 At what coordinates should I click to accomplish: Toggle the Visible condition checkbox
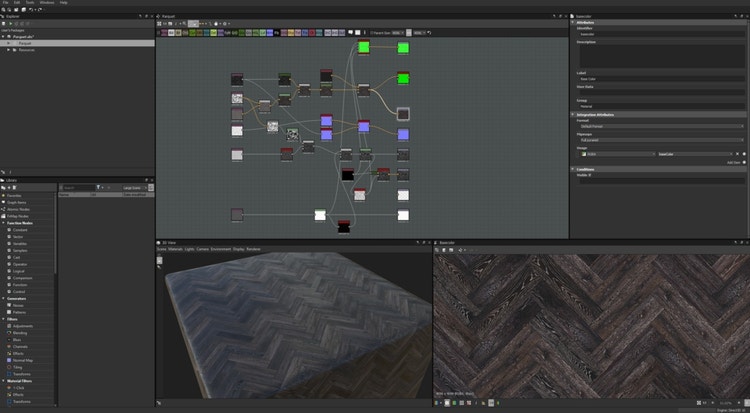[x=590, y=175]
